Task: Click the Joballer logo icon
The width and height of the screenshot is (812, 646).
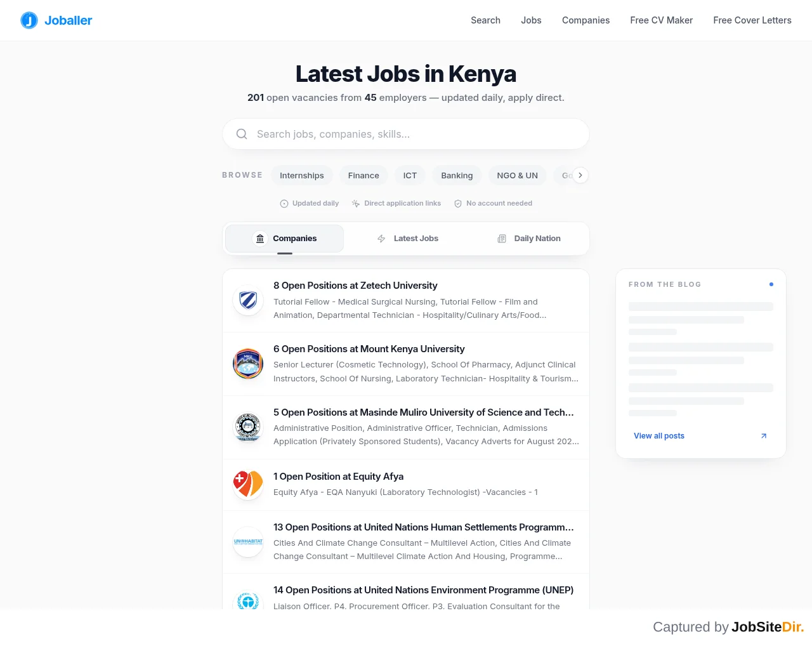Action: (29, 20)
